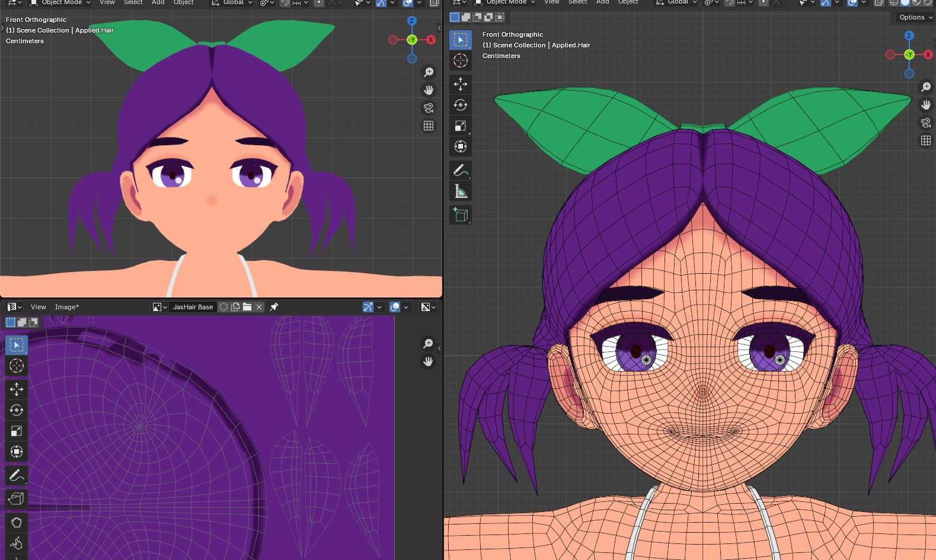Select the Scale tool in right viewport

[x=461, y=126]
